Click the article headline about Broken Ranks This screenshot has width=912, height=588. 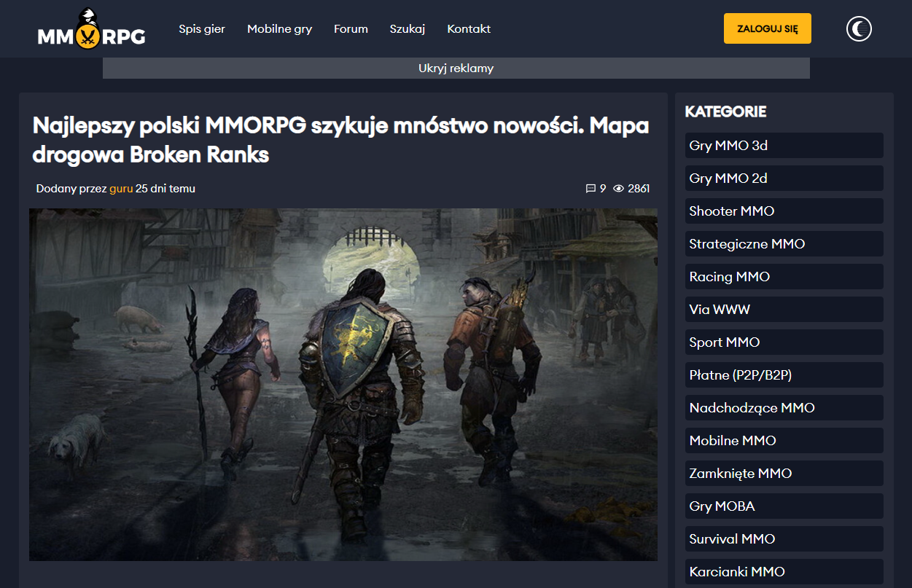coord(340,140)
